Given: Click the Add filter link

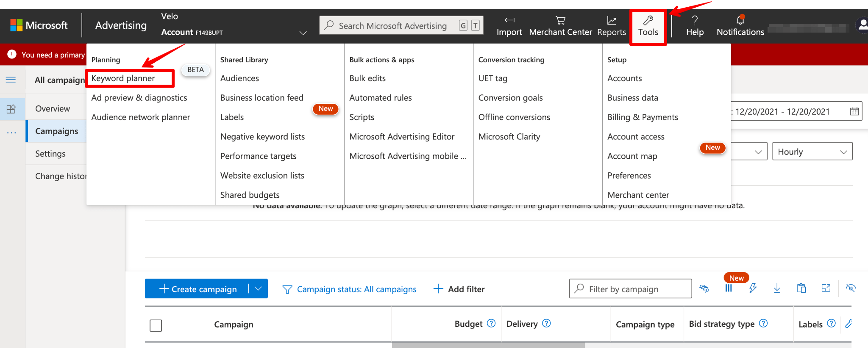Looking at the screenshot, I should point(459,289).
